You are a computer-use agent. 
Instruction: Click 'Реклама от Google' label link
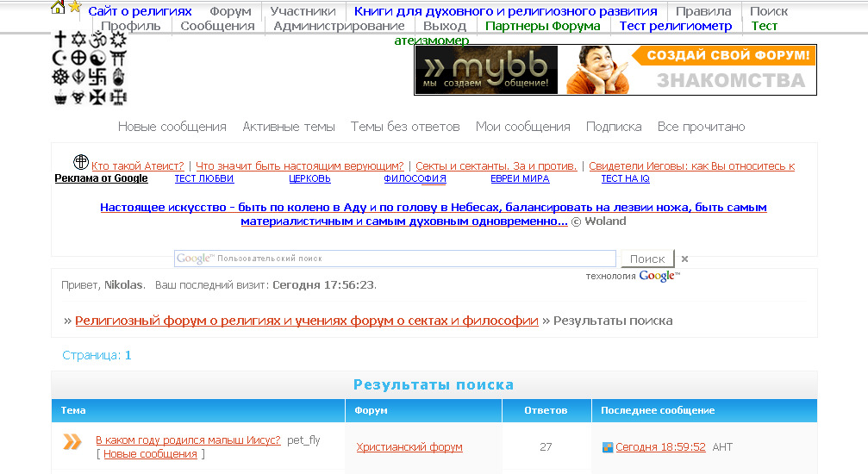(102, 178)
